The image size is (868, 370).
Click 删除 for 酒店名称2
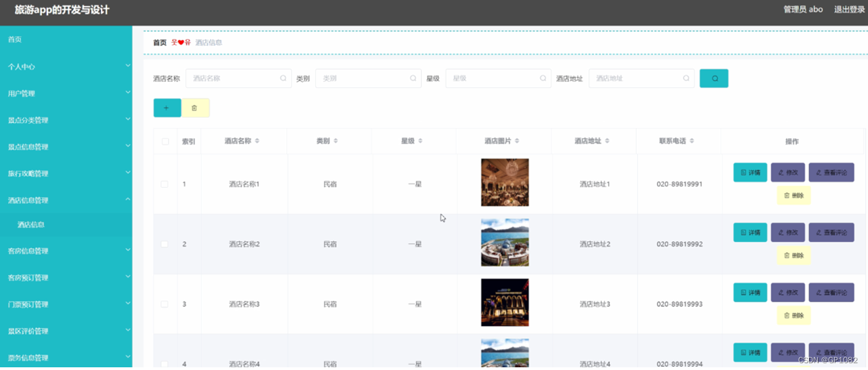coord(793,255)
